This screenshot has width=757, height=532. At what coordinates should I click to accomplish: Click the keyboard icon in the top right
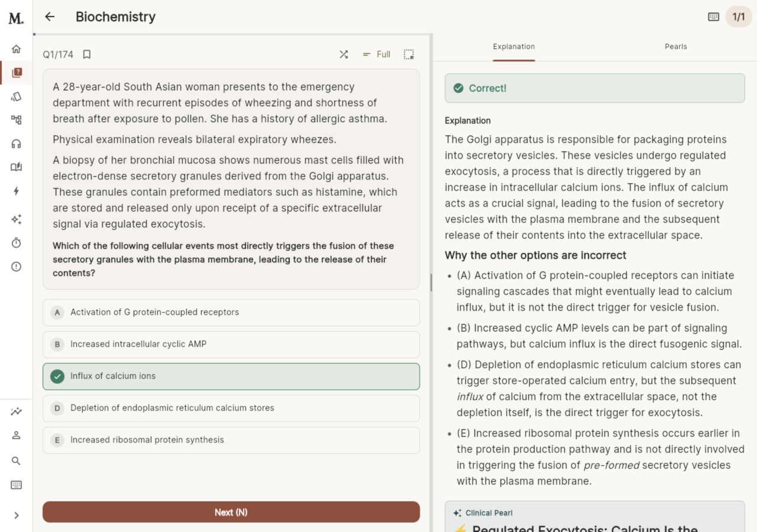click(713, 17)
